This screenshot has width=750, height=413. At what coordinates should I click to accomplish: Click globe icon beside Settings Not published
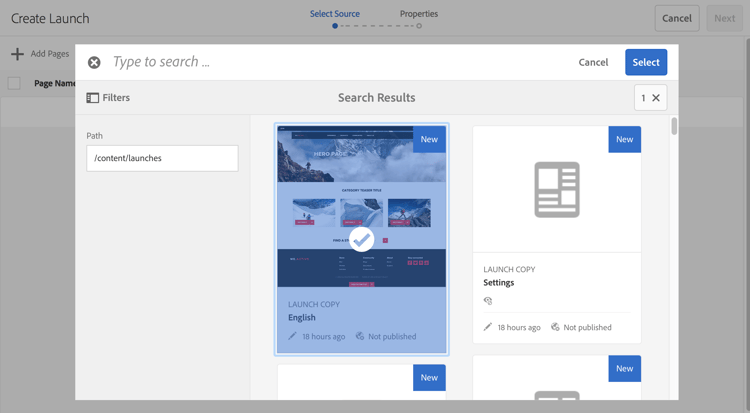click(555, 327)
